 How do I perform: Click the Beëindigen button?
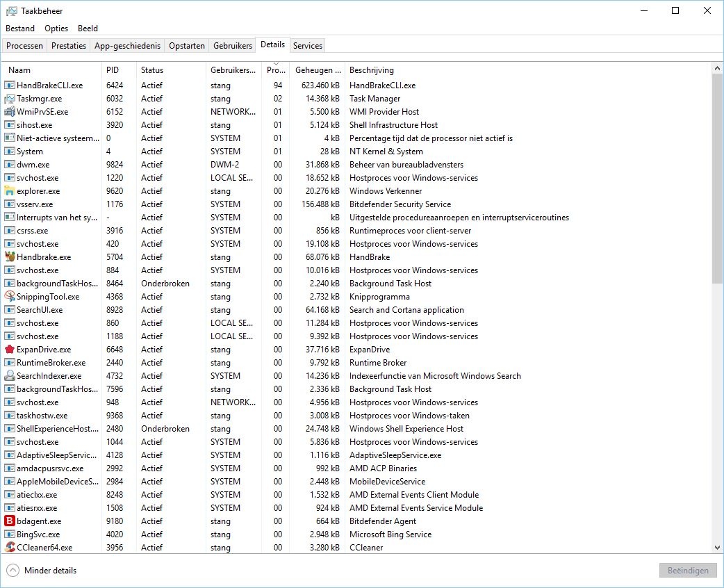[688, 571]
